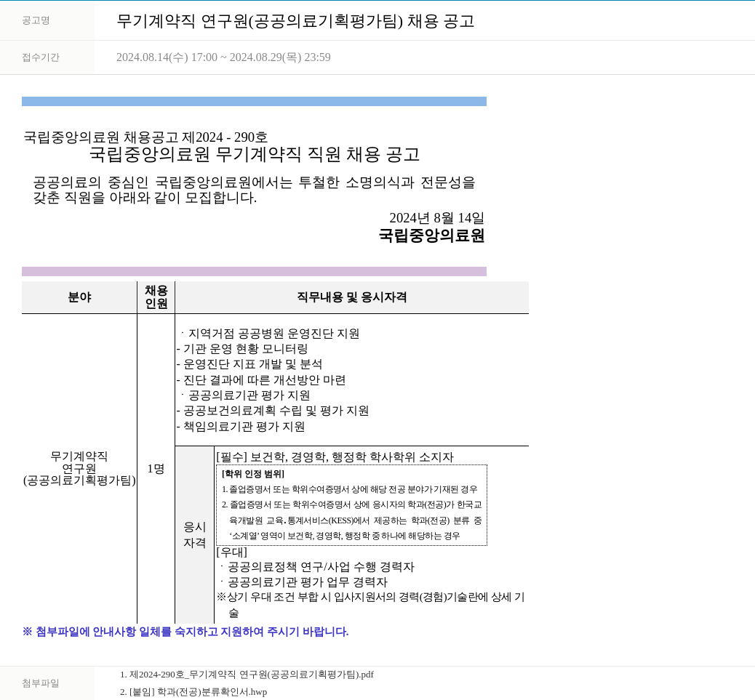Click [필수] 보건학, 경영학, 행정학 학사학위 소지자
Screen dimensions: 755x700
click(335, 457)
